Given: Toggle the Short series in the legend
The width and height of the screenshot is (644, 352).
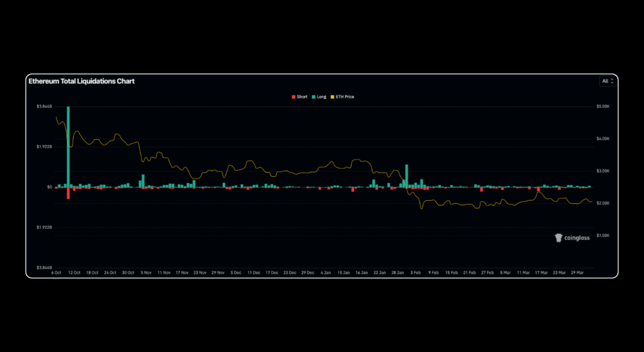Looking at the screenshot, I should click(299, 97).
